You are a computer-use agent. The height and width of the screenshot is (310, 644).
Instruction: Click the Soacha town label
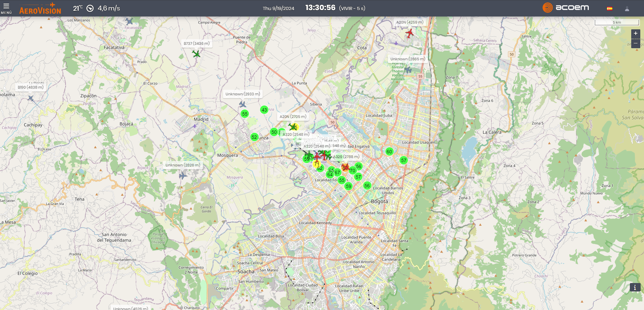coord(246,272)
